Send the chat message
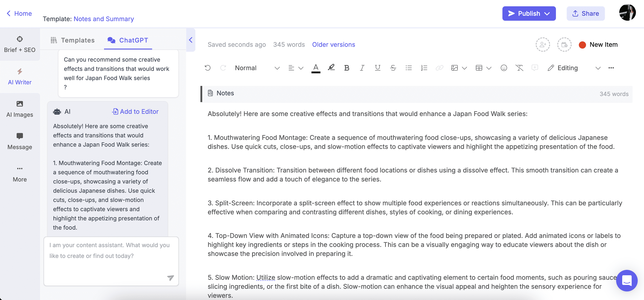The image size is (644, 300). [171, 278]
